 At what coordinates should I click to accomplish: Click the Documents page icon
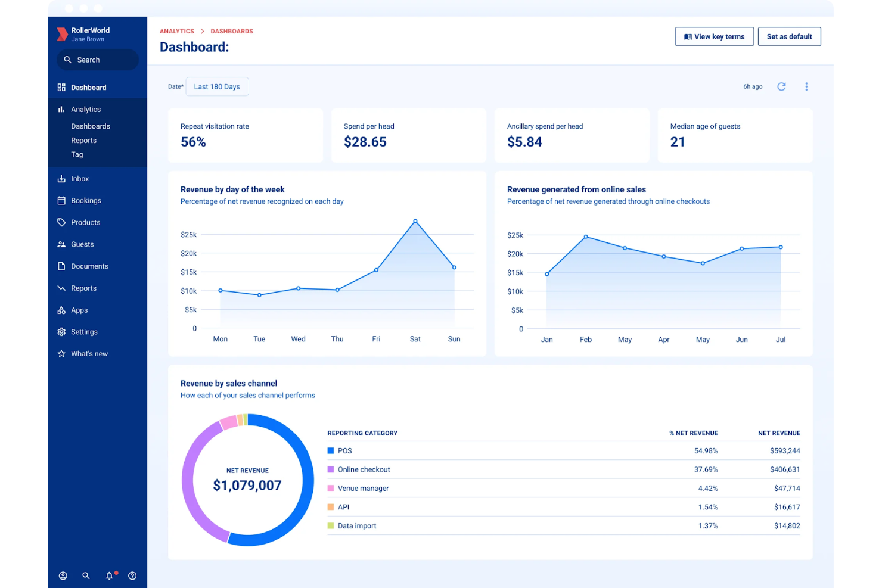[61, 266]
